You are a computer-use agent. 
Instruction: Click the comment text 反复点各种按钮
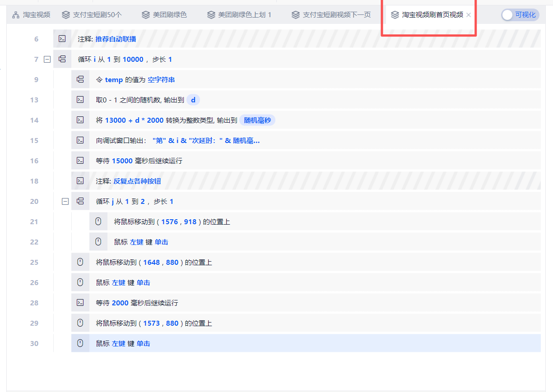[x=137, y=181]
